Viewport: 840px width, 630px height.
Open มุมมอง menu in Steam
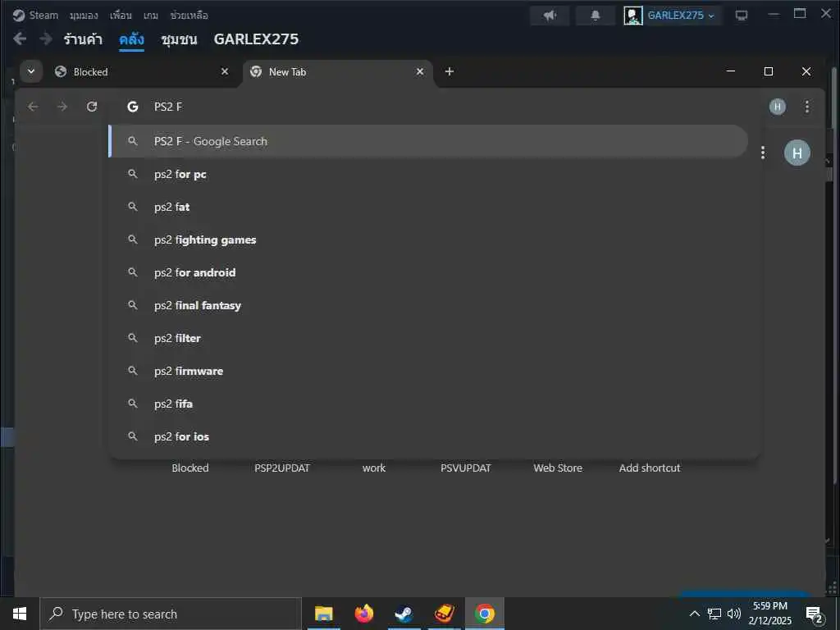(84, 15)
